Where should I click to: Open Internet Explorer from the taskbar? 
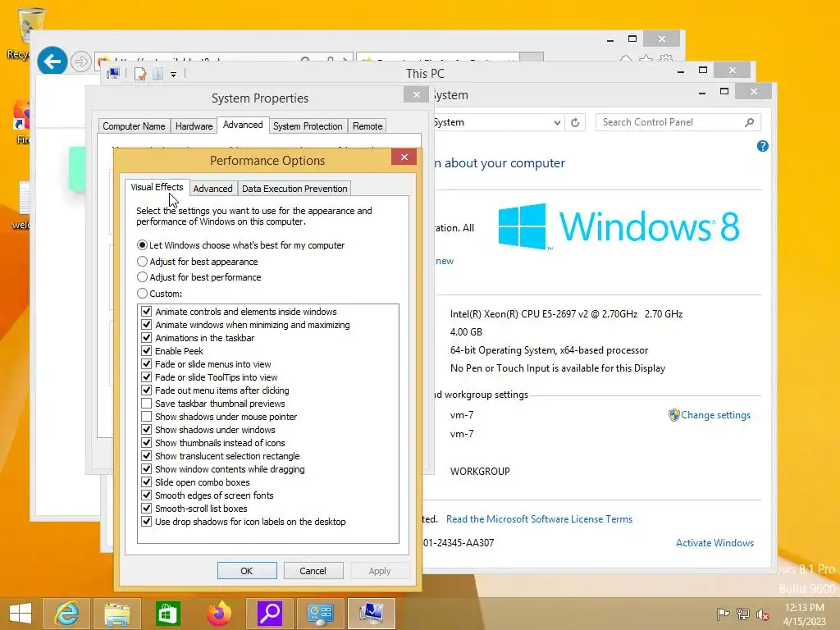tap(67, 614)
